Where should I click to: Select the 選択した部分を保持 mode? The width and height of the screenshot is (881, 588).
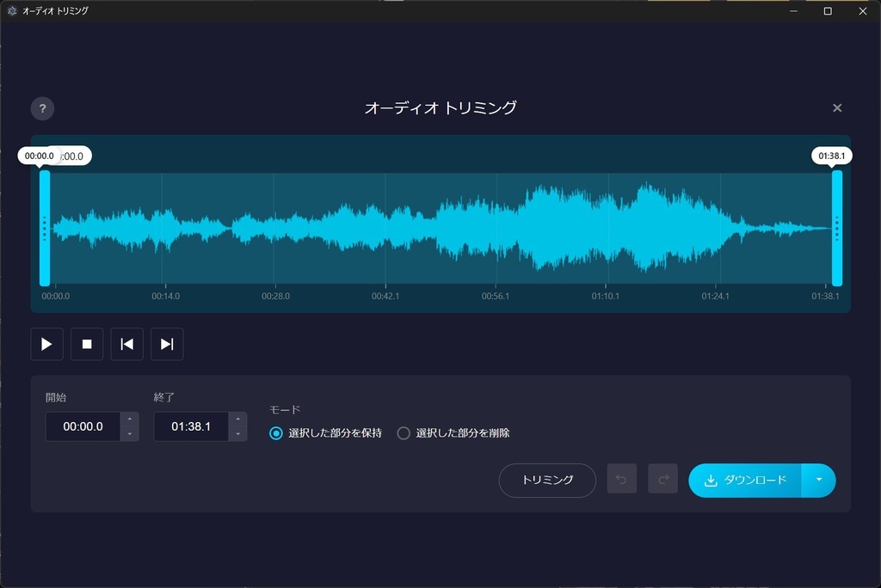coord(274,432)
